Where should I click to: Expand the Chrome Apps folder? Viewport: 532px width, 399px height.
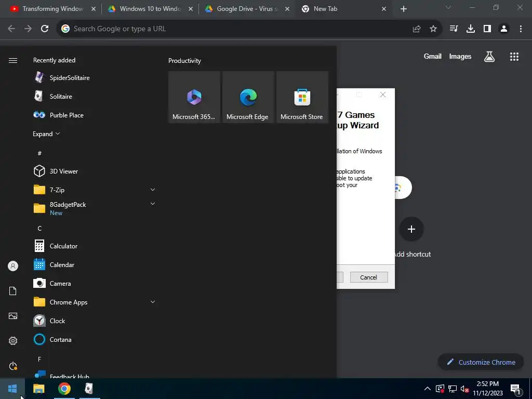[153, 302]
